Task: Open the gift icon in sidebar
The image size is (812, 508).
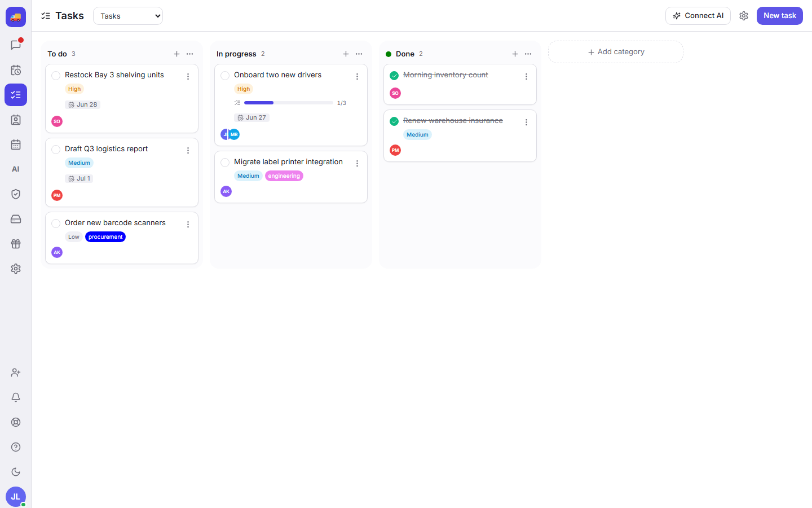Action: pos(16,244)
